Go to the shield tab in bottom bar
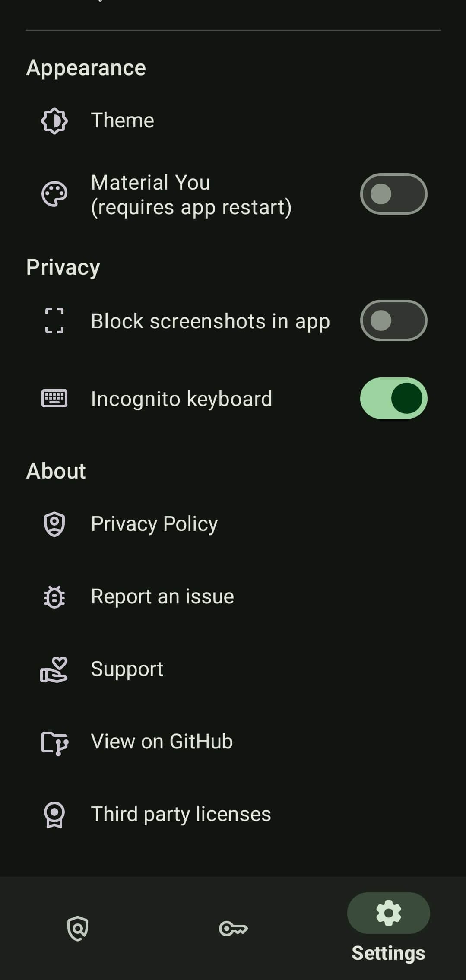Viewport: 466px width, 980px height. tap(78, 928)
